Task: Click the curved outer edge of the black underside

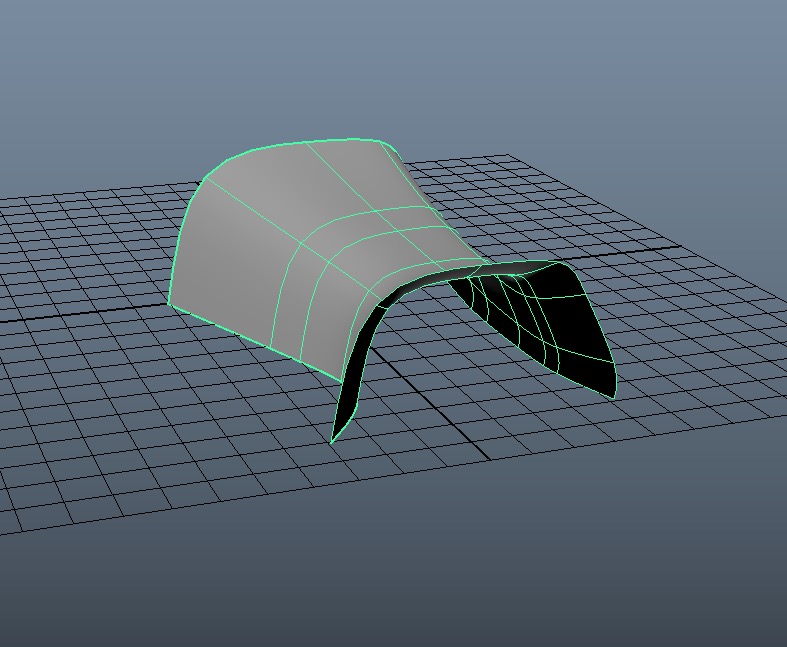Action: click(x=597, y=320)
